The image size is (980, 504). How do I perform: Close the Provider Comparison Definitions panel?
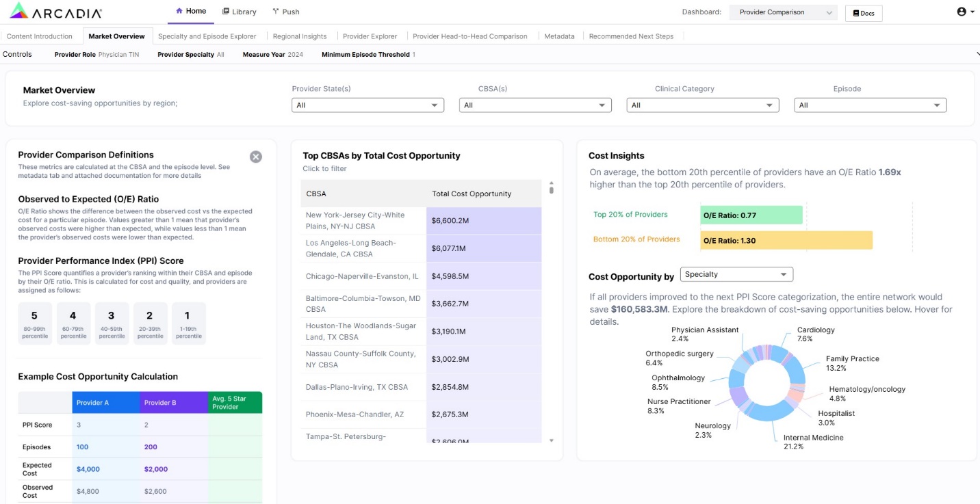coord(255,157)
